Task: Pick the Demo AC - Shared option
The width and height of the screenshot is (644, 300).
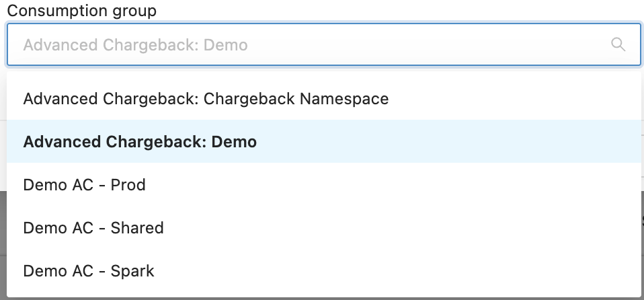Action: (x=93, y=228)
